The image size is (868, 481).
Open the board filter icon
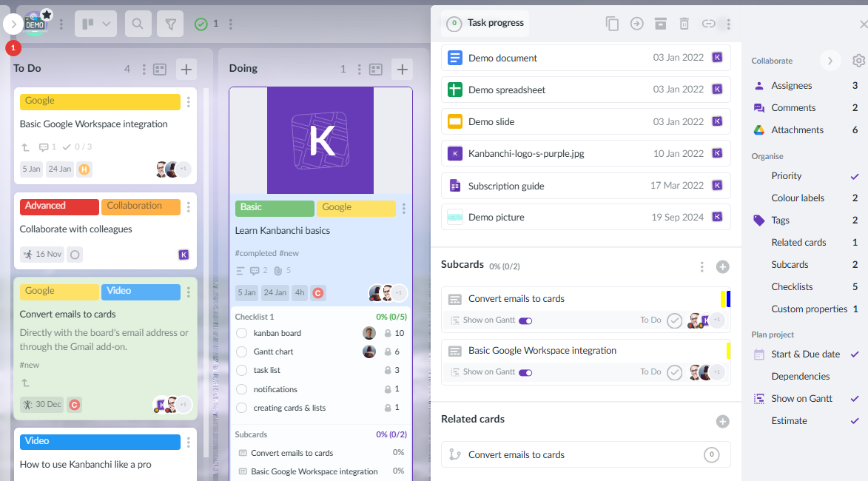[x=169, y=23]
